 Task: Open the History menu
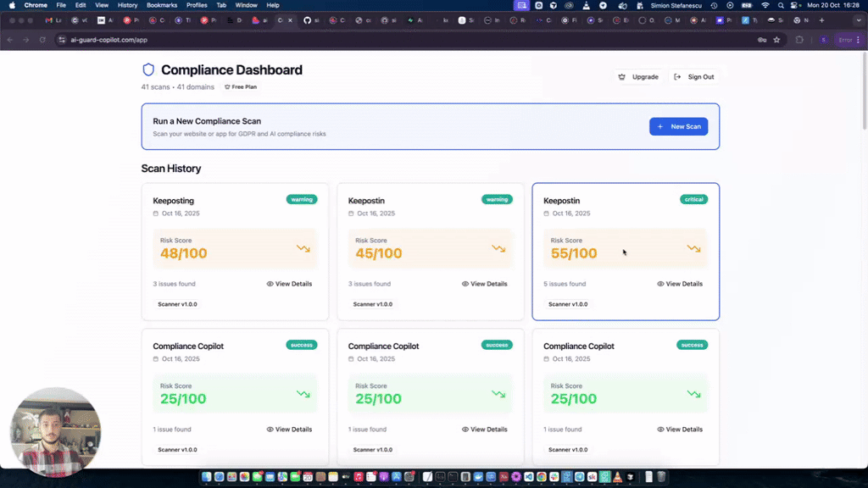[127, 6]
